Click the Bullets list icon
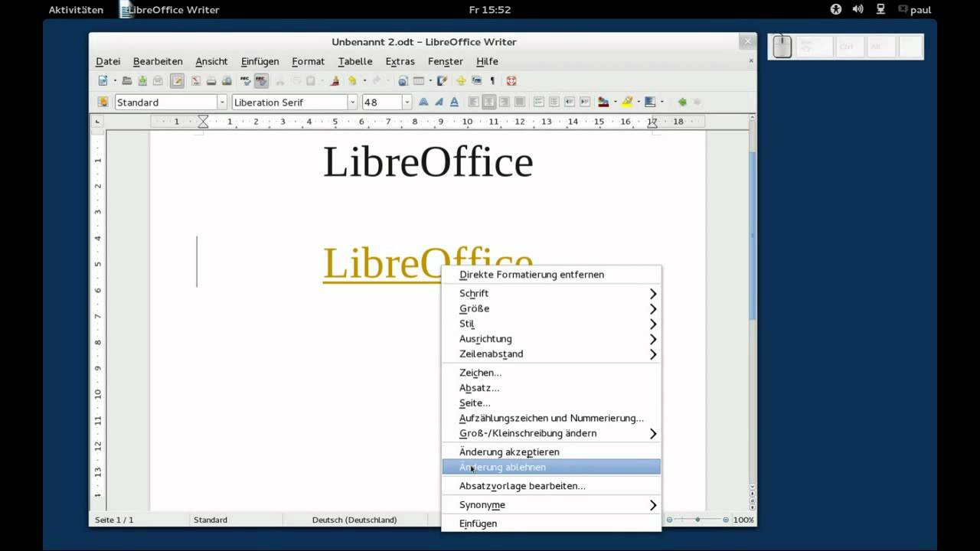This screenshot has height=551, width=980. click(554, 102)
